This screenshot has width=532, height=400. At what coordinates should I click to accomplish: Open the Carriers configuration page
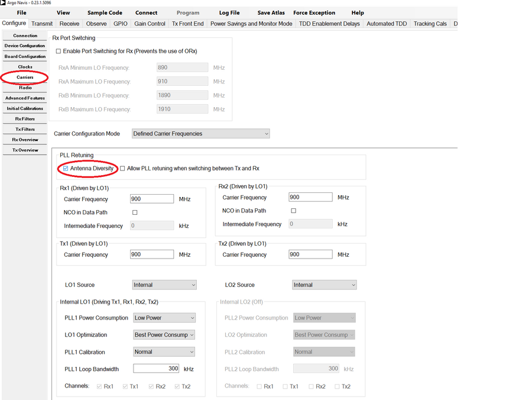coord(24,77)
